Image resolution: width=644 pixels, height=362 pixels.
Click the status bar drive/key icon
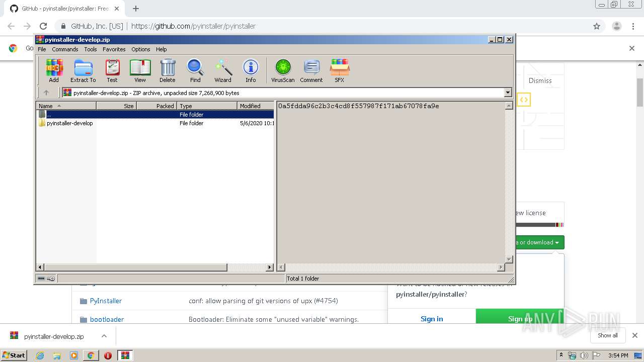tap(46, 278)
